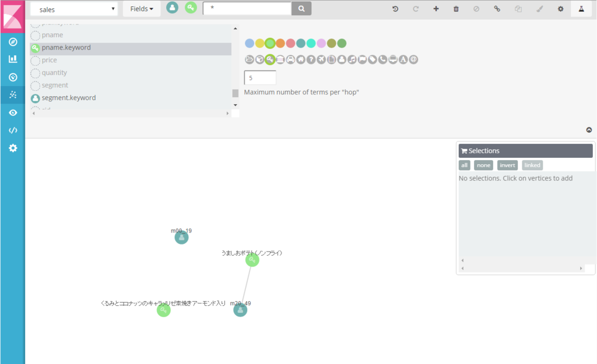This screenshot has width=597, height=364.
Task: Click the 'linked' selections button
Action: (x=532, y=165)
